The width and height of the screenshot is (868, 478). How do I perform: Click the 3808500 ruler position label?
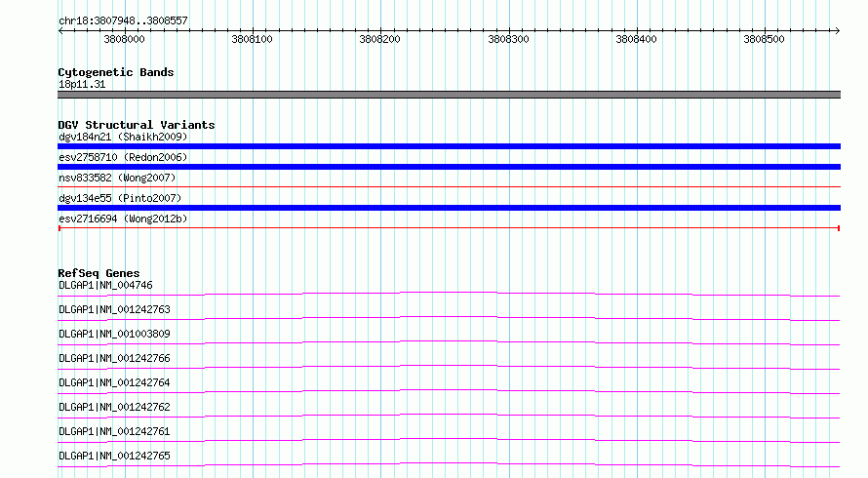click(x=764, y=39)
